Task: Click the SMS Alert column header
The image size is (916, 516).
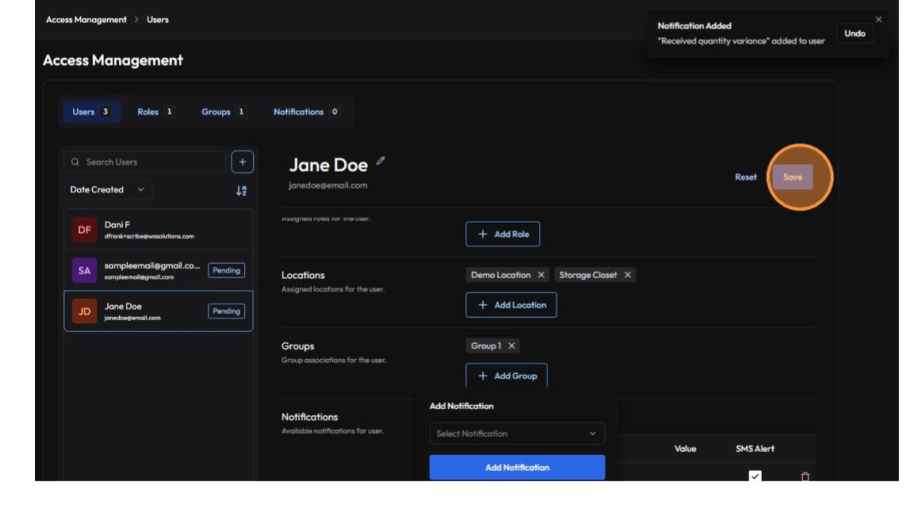Action: click(755, 449)
